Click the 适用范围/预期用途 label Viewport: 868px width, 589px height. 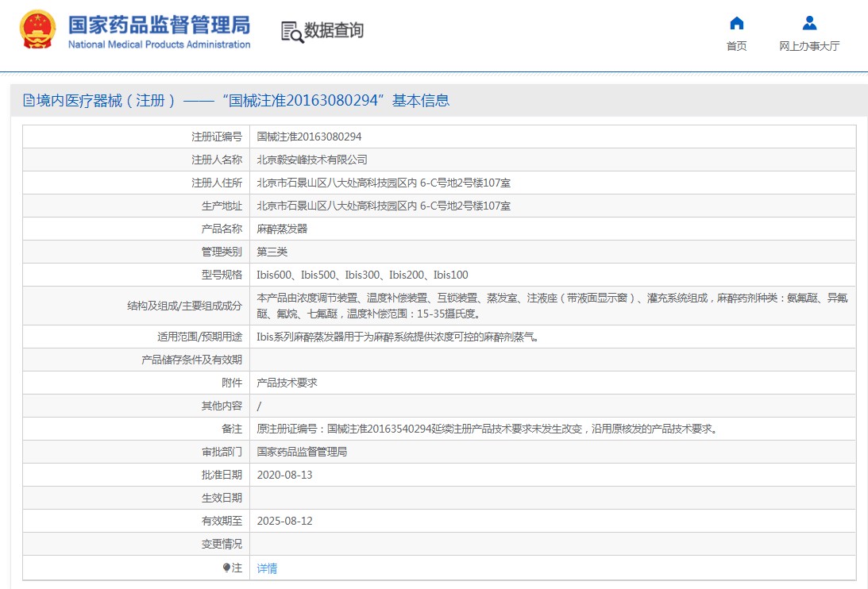[200, 337]
